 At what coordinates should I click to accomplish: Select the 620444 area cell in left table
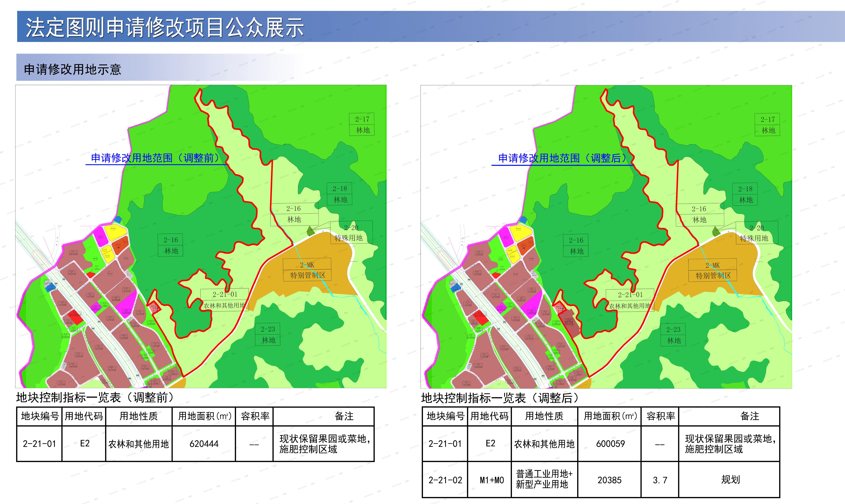point(204,444)
